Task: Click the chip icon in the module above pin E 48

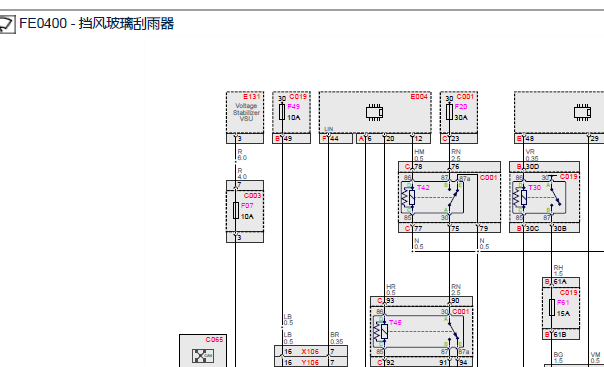Action: click(x=582, y=112)
